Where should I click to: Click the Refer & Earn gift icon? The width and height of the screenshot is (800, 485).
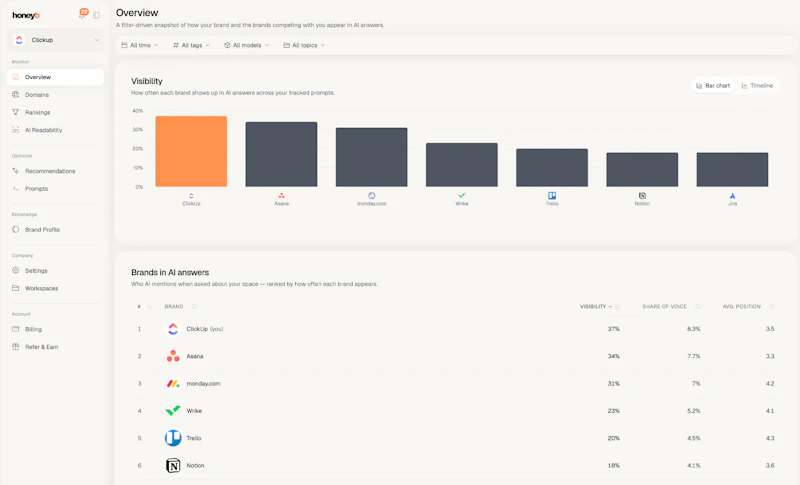(15, 347)
